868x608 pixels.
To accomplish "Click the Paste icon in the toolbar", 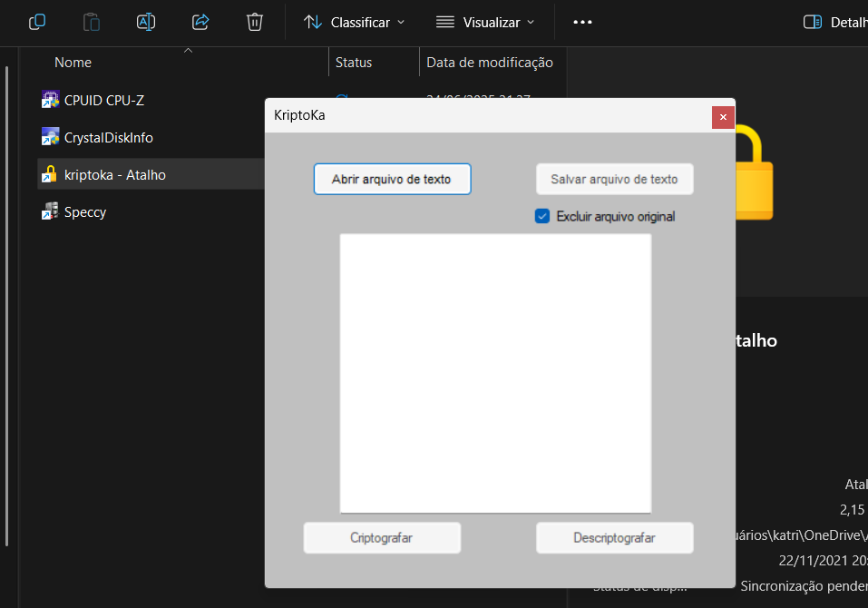I will pyautogui.click(x=91, y=22).
